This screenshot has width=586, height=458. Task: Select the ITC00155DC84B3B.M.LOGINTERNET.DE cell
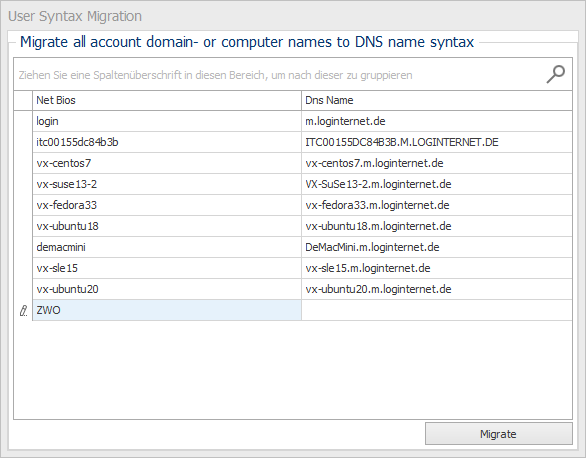click(437, 142)
